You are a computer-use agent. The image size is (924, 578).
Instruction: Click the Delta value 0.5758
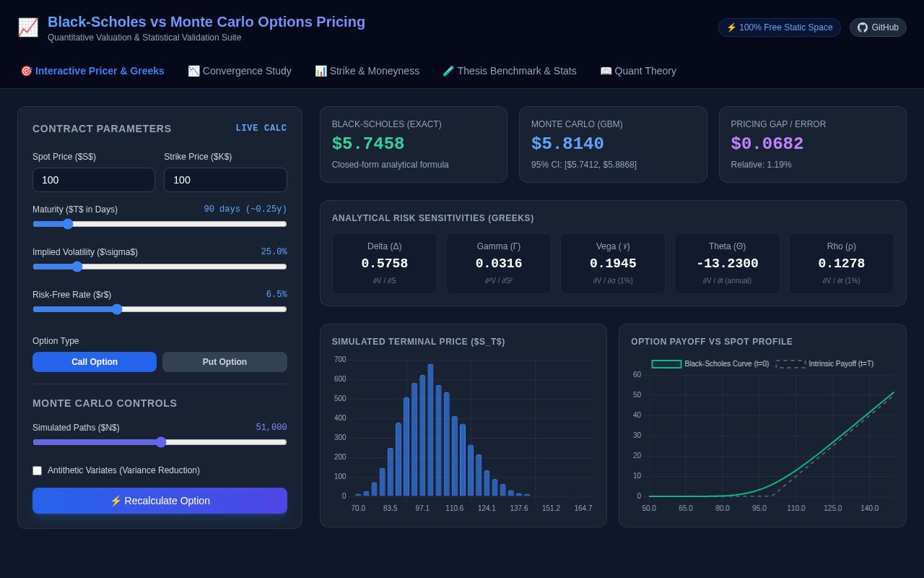coord(385,264)
